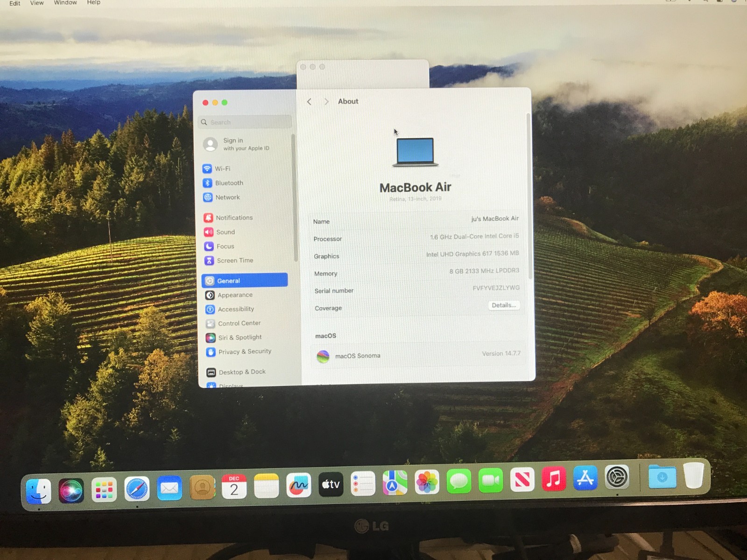
Task: Launch the Apple TV app
Action: coord(331,484)
